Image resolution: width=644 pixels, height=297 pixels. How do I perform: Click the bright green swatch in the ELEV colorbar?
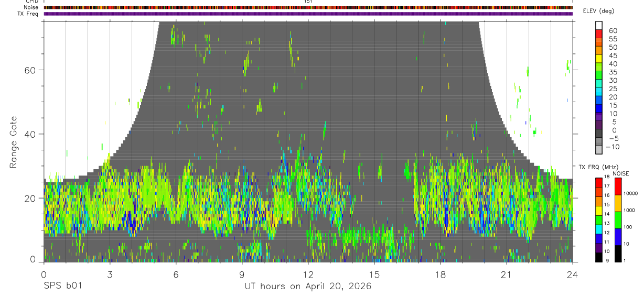click(x=599, y=76)
